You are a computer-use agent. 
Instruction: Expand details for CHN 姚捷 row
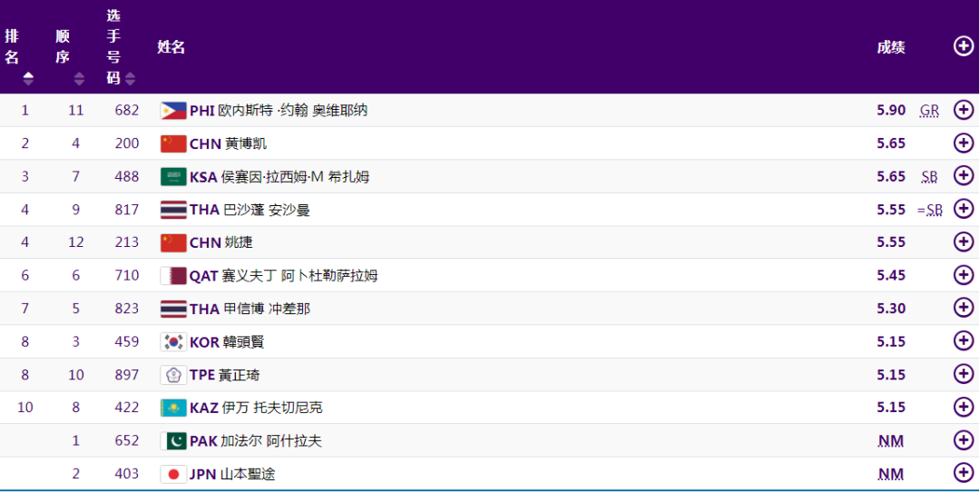[963, 242]
